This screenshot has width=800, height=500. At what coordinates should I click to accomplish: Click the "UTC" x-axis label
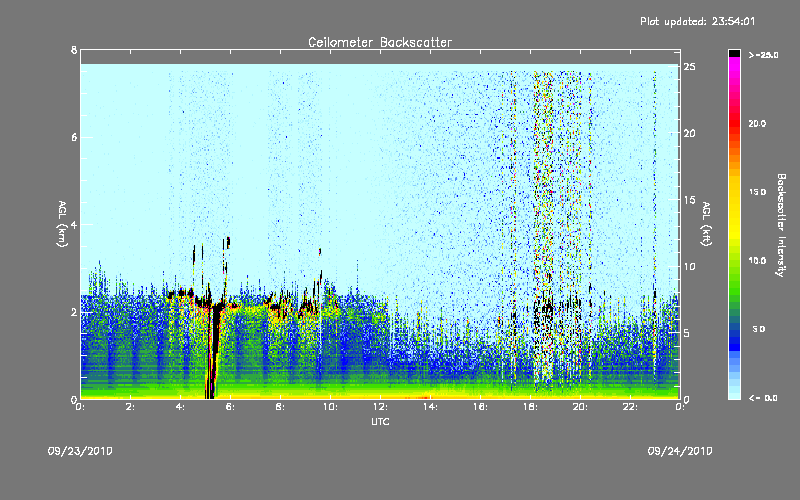(380, 422)
